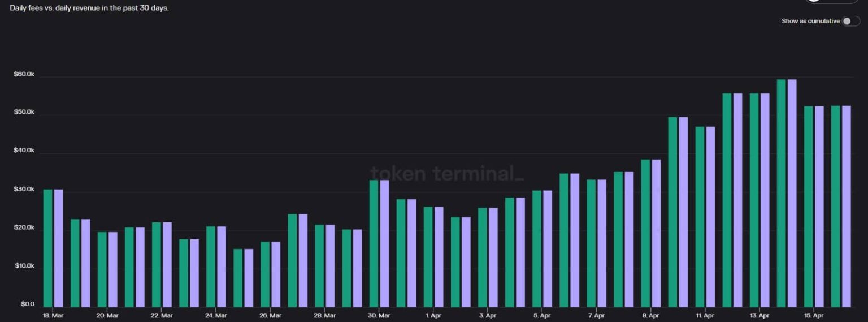This screenshot has height=322, width=868.
Task: Select the green bar for 22 Mar
Action: click(x=157, y=264)
